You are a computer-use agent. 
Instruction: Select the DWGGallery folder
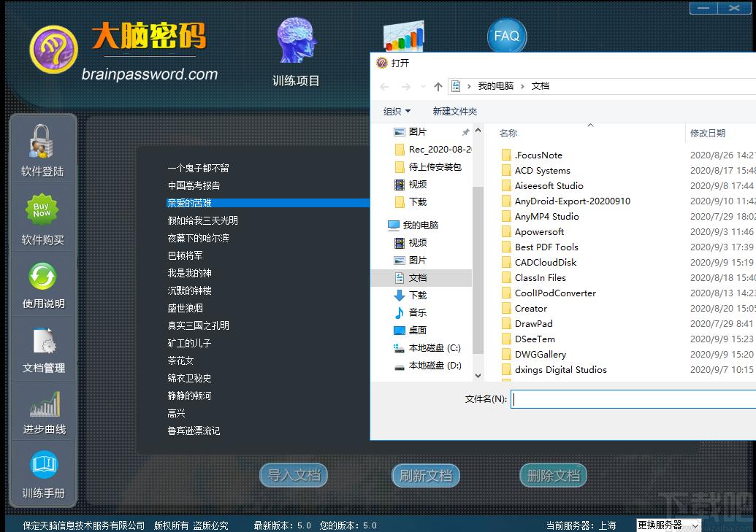click(x=540, y=355)
